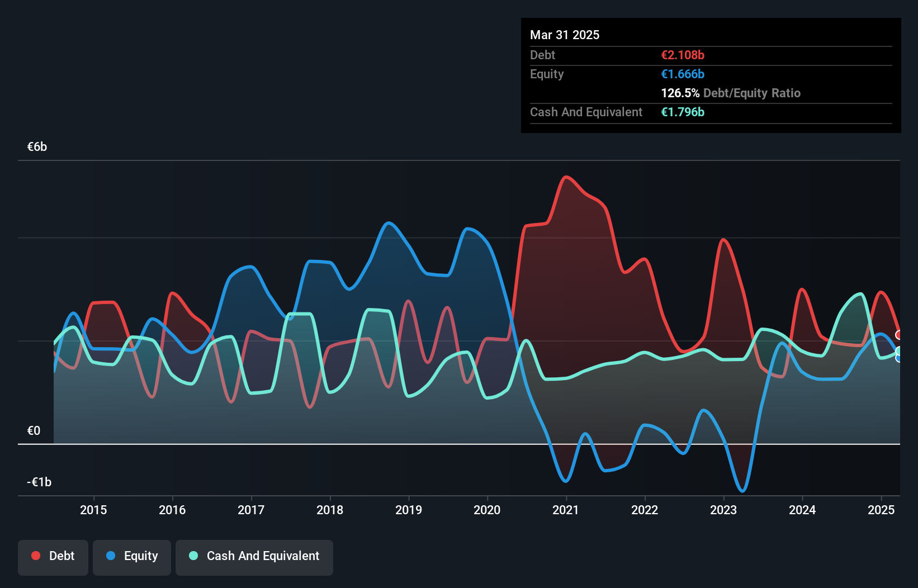Select the red Debt endpoint marker on chart
Viewport: 918px width, 588px height.
898,335
